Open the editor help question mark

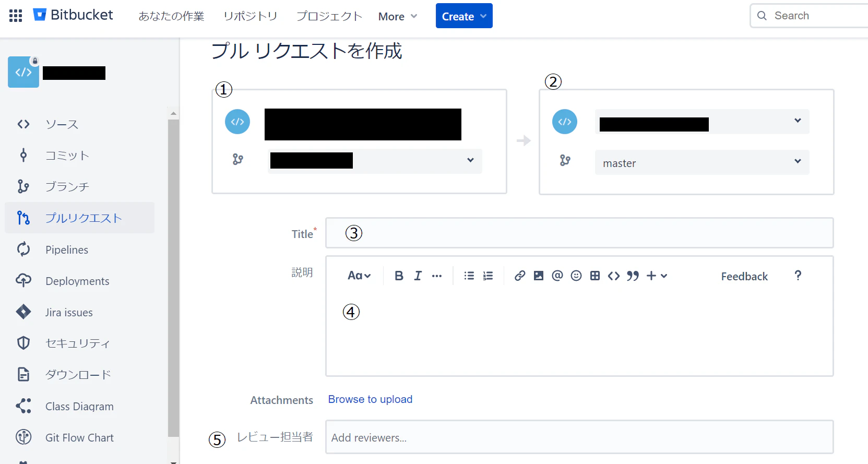pos(798,276)
